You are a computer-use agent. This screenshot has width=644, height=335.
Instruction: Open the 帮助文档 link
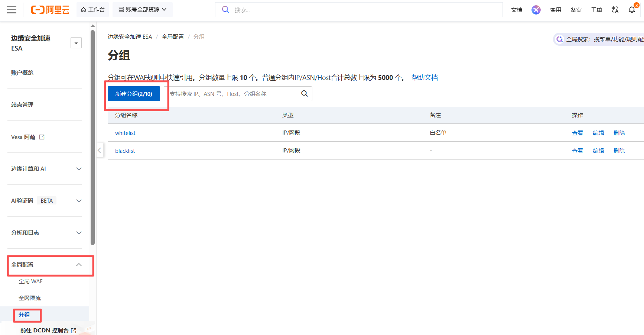point(425,77)
